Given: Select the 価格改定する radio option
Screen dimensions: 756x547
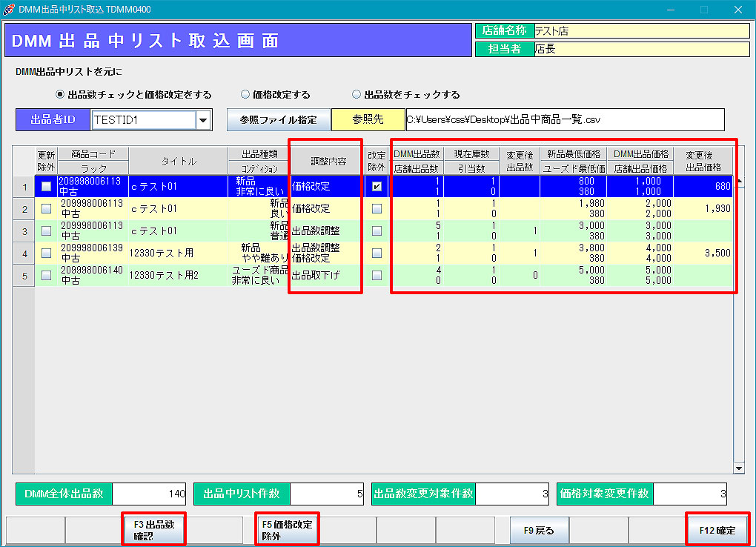Looking at the screenshot, I should coord(245,95).
